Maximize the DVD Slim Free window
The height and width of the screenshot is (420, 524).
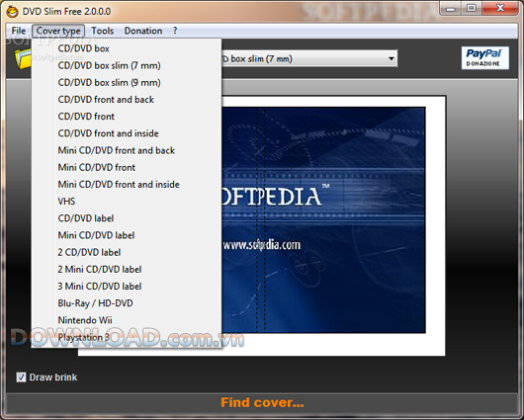point(472,8)
